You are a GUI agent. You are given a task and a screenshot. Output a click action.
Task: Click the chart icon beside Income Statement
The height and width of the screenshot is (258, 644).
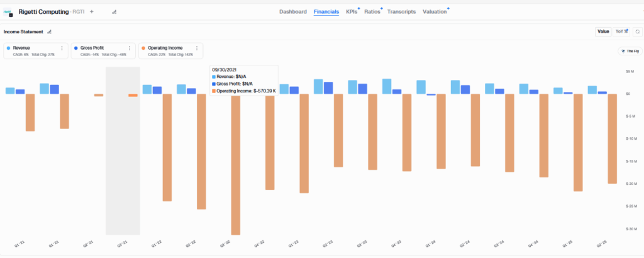coord(50,31)
